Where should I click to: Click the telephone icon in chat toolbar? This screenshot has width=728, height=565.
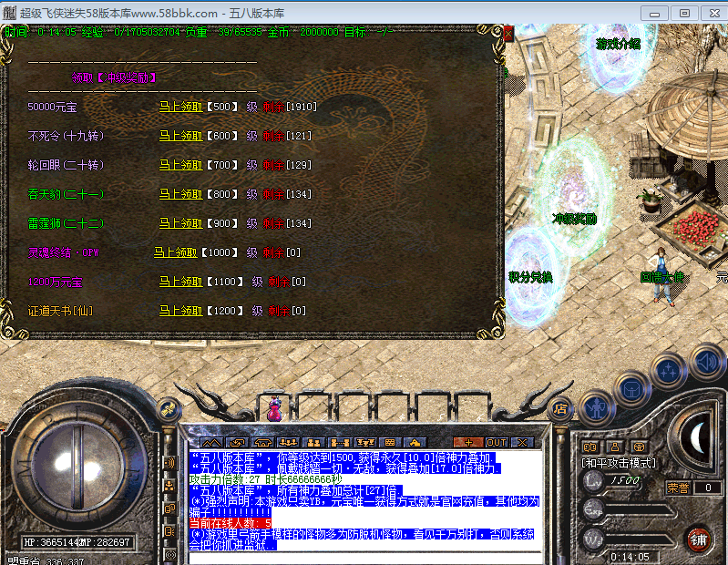click(x=262, y=443)
